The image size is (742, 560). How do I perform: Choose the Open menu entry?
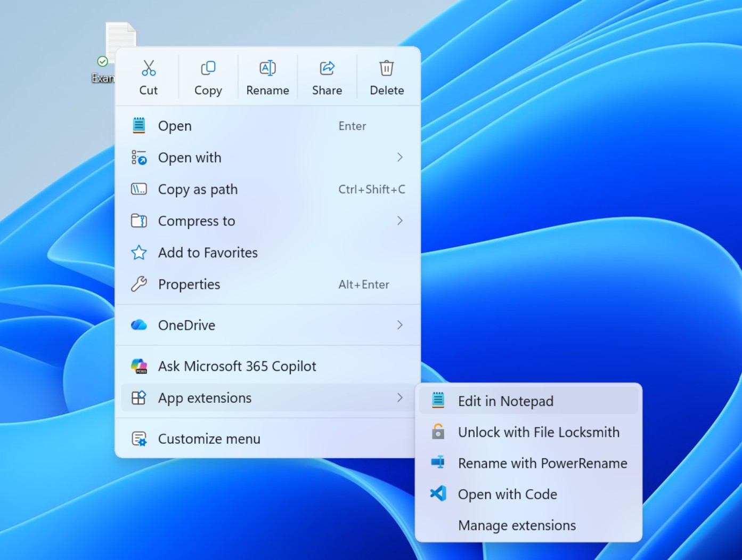[x=268, y=126]
